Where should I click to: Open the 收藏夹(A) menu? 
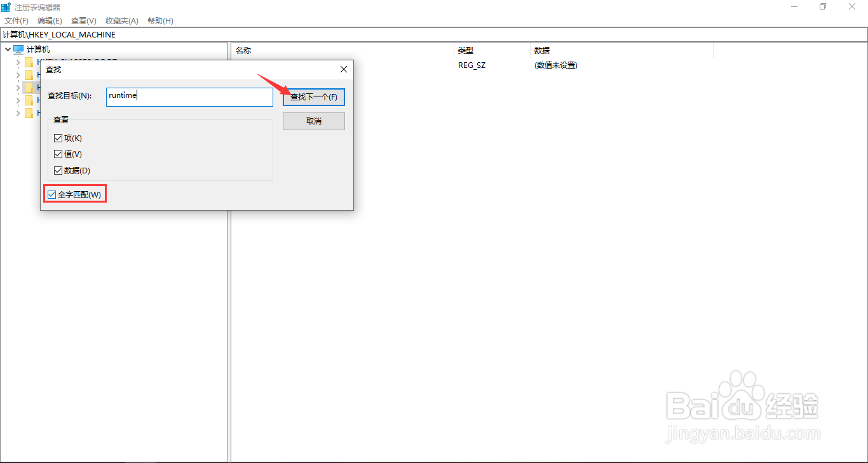[121, 21]
